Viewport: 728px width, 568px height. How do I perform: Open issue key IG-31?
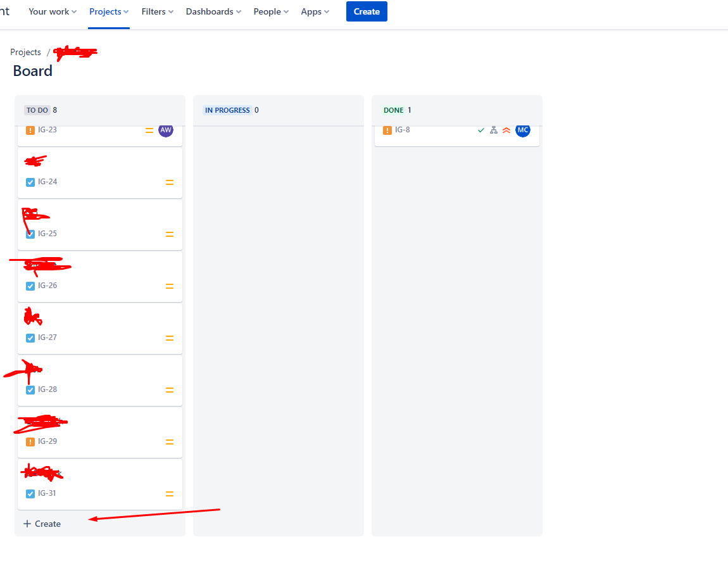(x=47, y=494)
